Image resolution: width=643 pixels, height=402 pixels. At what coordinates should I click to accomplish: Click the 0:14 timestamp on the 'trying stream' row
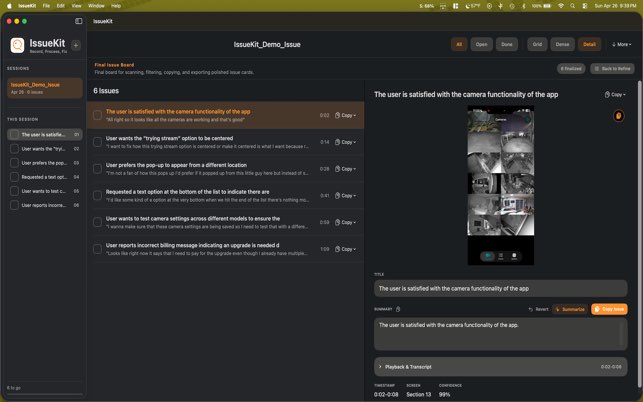324,142
